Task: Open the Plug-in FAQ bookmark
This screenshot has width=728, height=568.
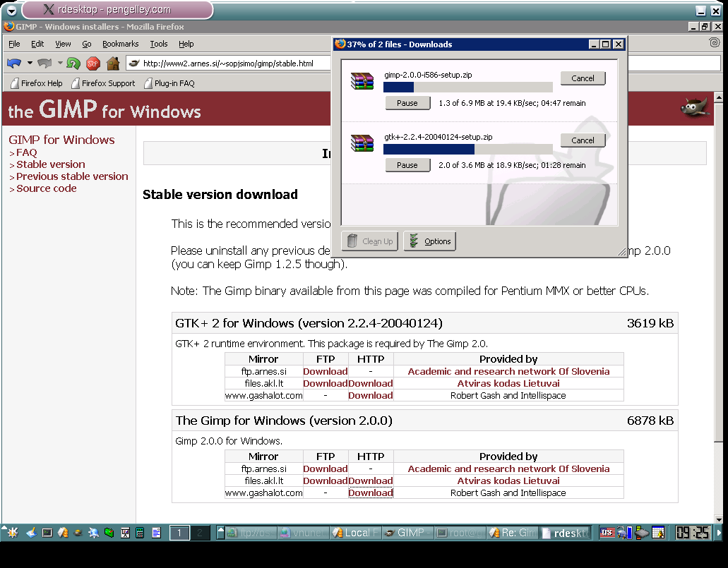Action: tap(169, 83)
